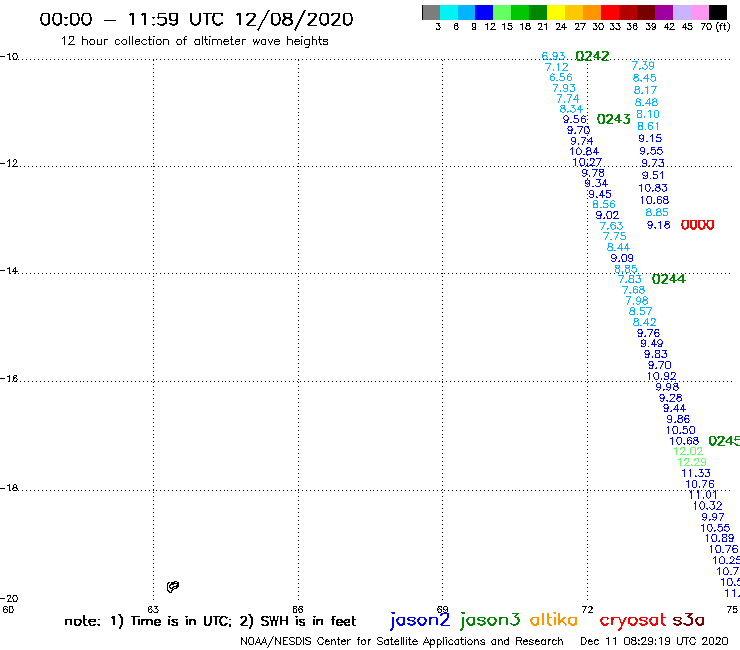The height and width of the screenshot is (650, 740).
Task: Click the -14 latitude axis label
Action: [x=9, y=270]
